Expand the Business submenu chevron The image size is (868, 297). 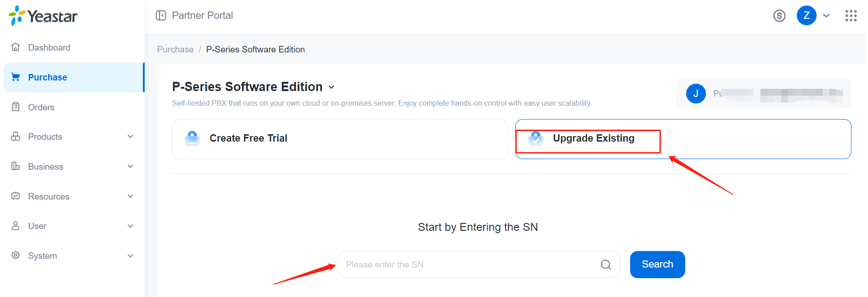pyautogui.click(x=130, y=166)
